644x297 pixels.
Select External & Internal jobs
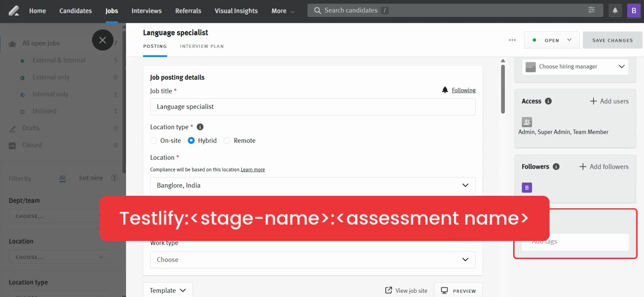(x=59, y=60)
